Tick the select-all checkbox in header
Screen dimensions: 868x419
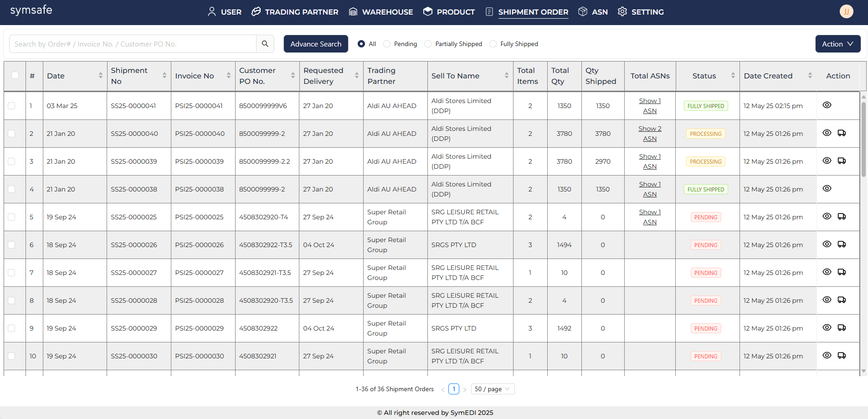[15, 76]
